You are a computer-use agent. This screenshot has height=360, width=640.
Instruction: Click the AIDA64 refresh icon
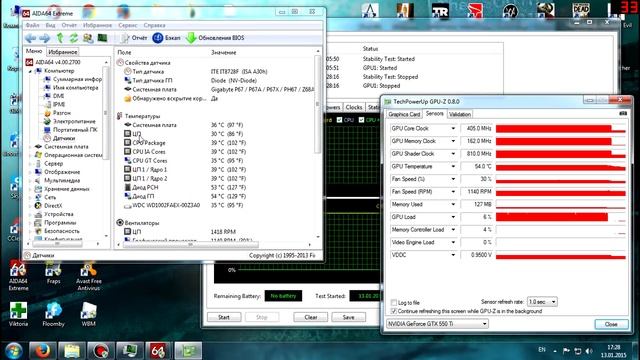click(73, 38)
